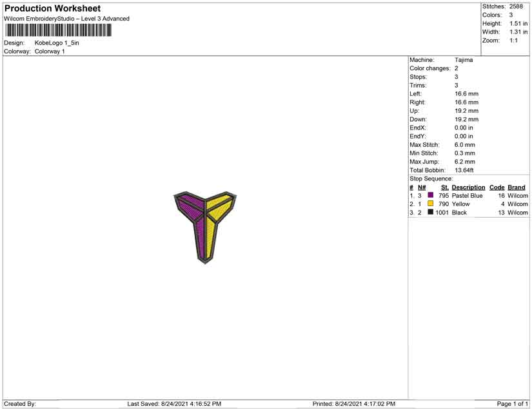Click the Description column header
This screenshot has width=532, height=409.
pos(468,187)
